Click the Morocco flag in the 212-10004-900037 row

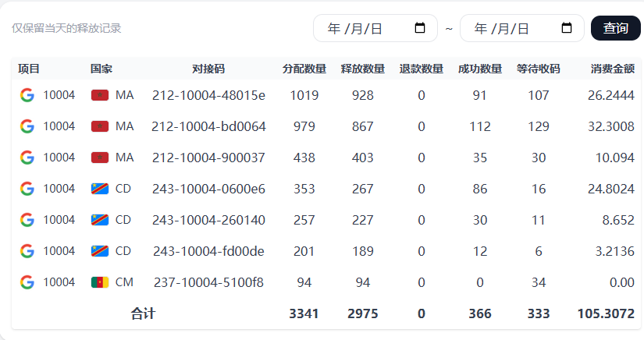[99, 158]
